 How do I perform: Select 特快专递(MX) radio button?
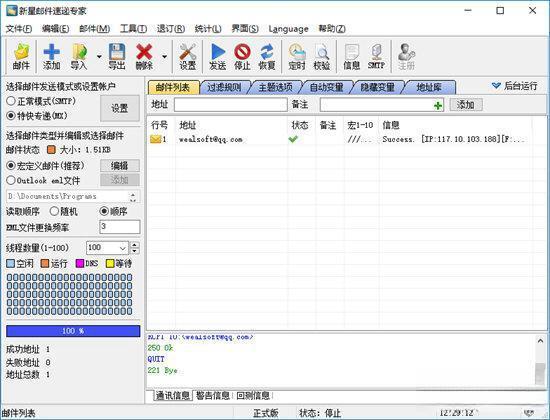pos(11,115)
